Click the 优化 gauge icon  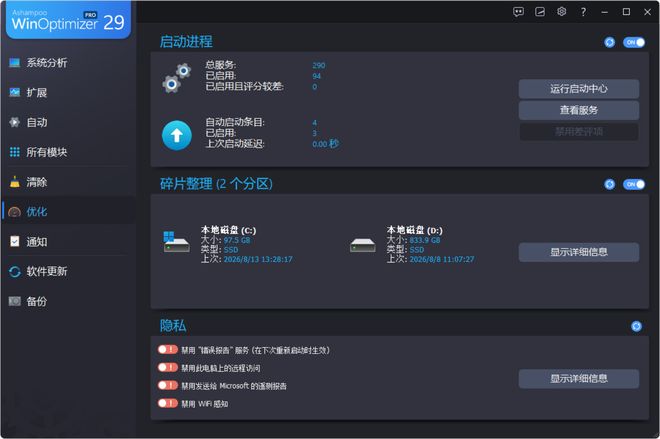pyautogui.click(x=15, y=212)
